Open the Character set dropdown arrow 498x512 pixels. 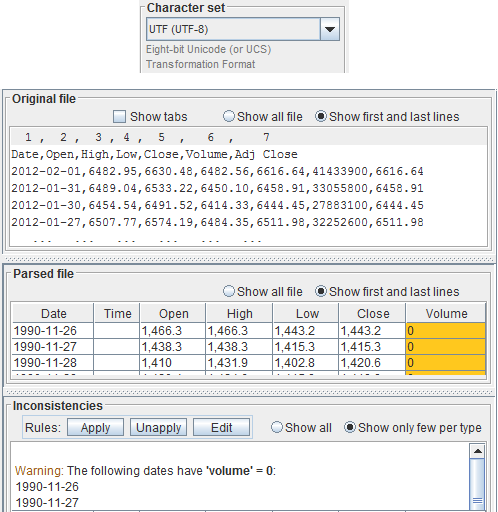pyautogui.click(x=330, y=29)
